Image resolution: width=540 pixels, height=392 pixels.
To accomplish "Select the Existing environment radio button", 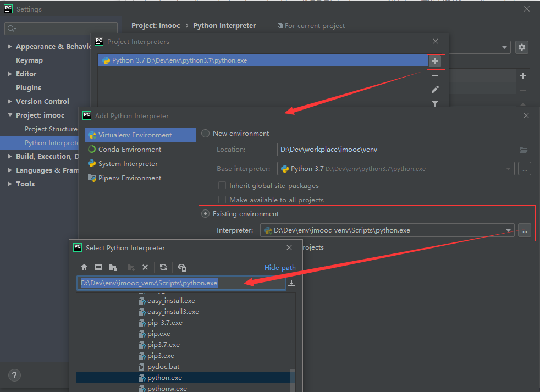I will coord(205,214).
